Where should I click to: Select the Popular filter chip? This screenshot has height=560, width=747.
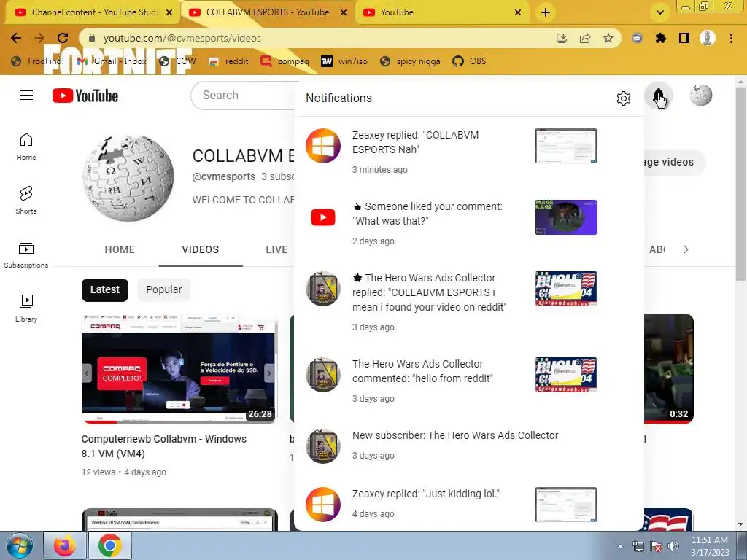click(164, 289)
